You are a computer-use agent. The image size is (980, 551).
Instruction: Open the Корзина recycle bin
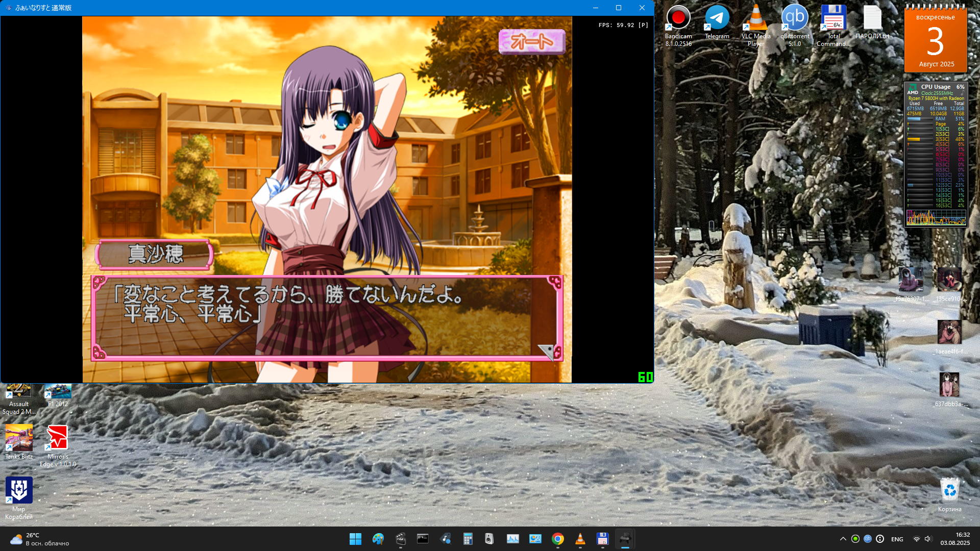[949, 494]
